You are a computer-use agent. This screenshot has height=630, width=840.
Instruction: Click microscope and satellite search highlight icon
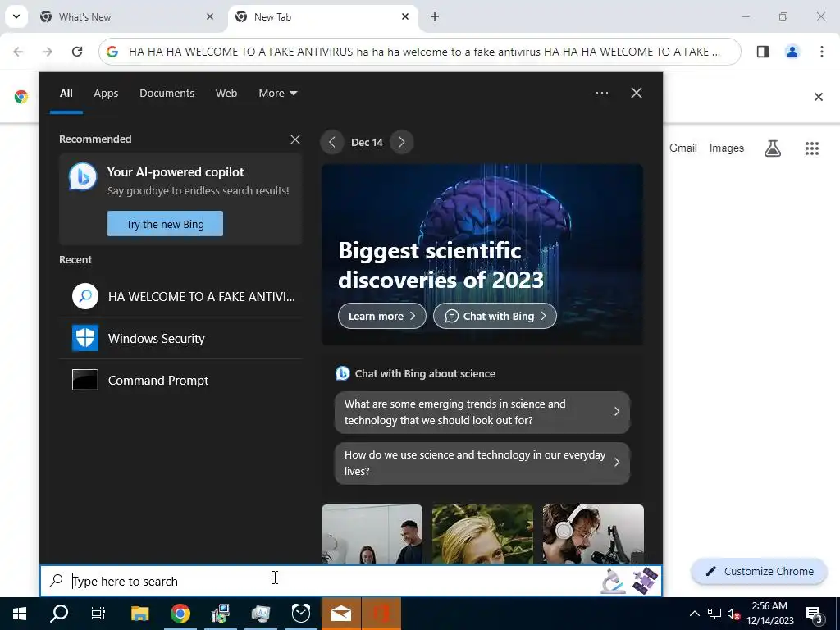(629, 581)
